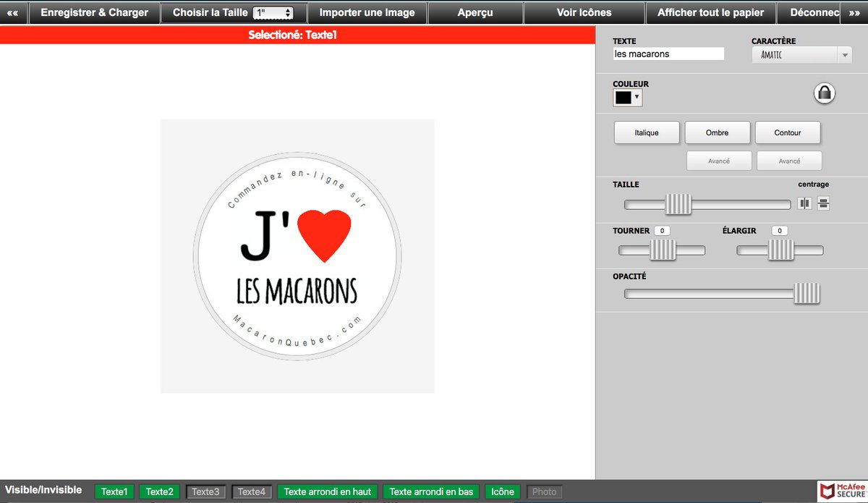The width and height of the screenshot is (868, 503).
Task: Apply the Ombre shadow effect
Action: pos(717,133)
